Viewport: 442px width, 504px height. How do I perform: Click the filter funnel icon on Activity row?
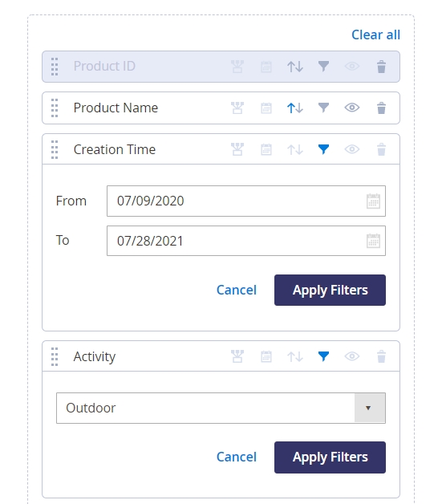[323, 356]
